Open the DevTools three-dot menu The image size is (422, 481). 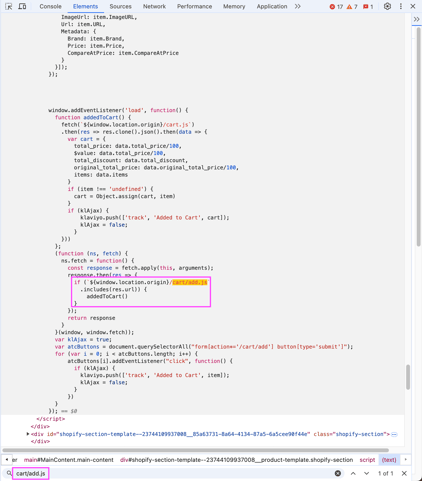401,6
